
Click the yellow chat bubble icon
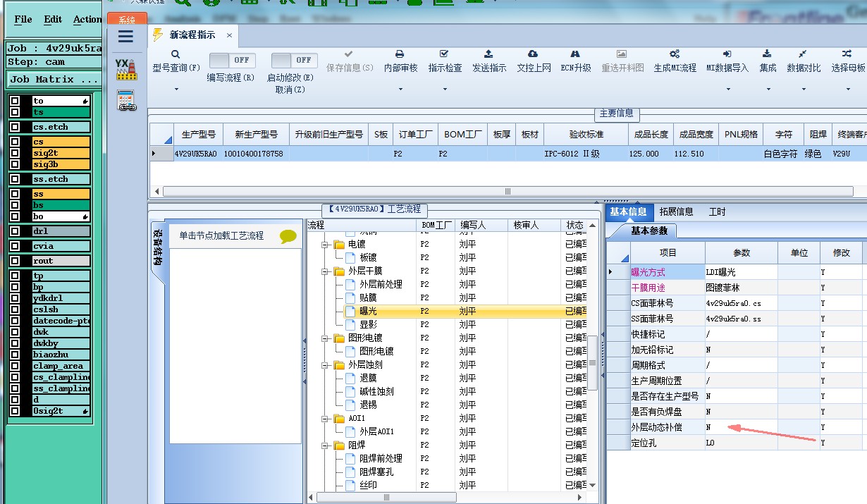click(x=288, y=237)
